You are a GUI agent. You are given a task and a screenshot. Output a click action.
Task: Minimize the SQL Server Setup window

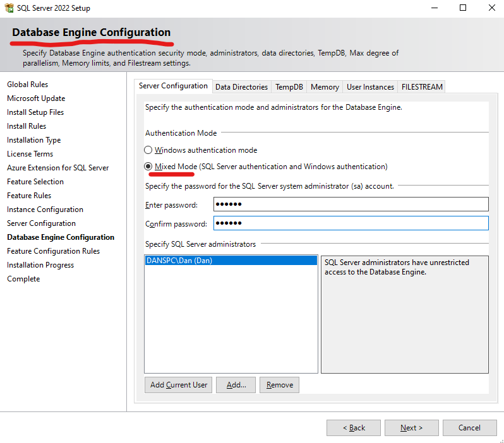click(434, 8)
